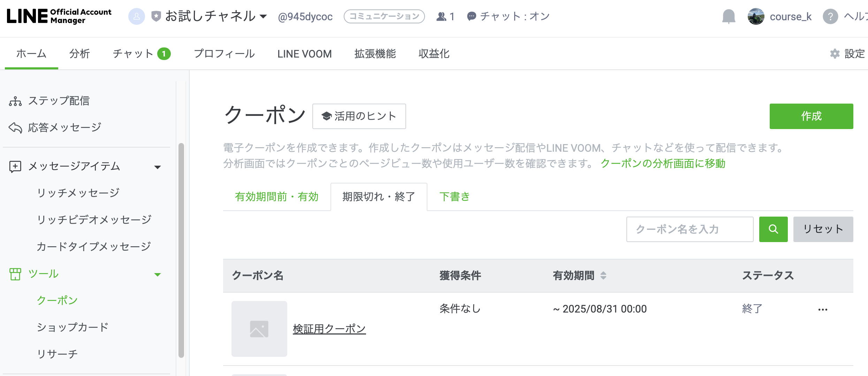Click the @945dycoc account ID

pos(305,16)
